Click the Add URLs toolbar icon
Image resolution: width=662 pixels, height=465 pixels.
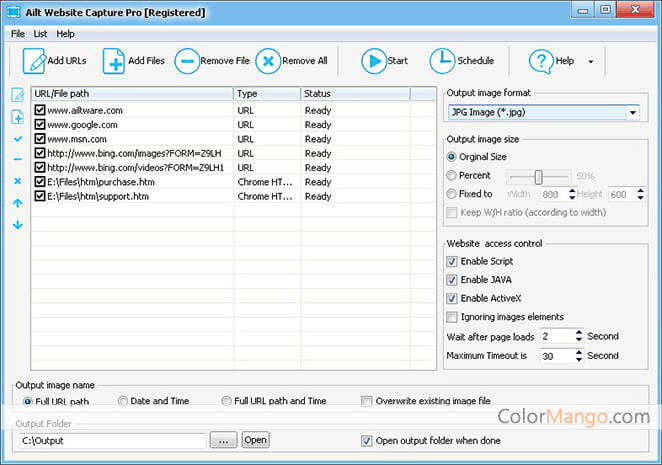coord(34,61)
